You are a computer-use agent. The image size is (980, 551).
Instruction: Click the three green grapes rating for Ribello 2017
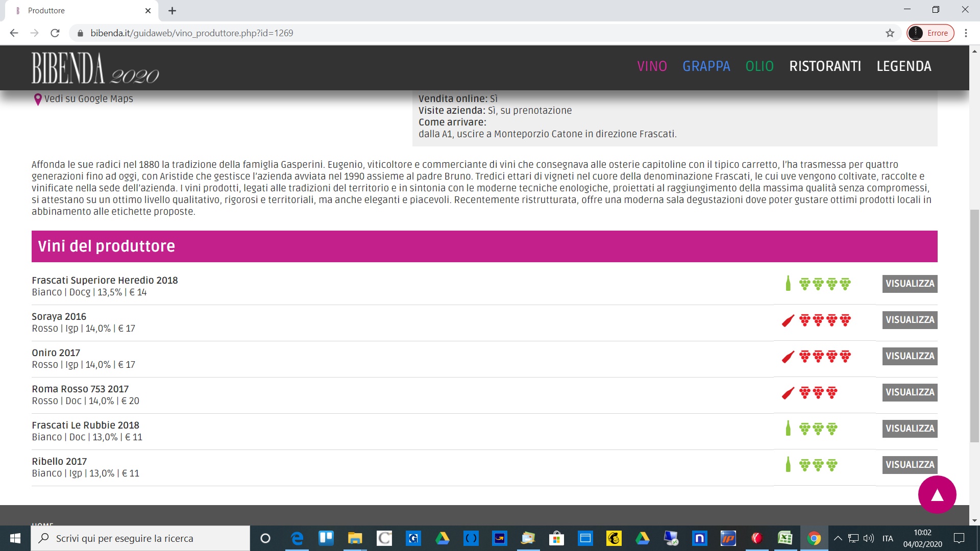[818, 465]
